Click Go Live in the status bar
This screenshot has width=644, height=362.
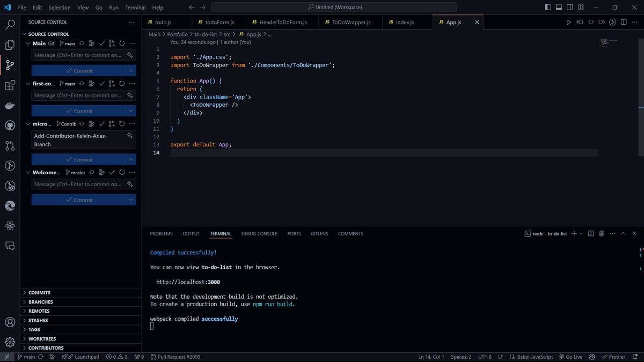coord(570,357)
